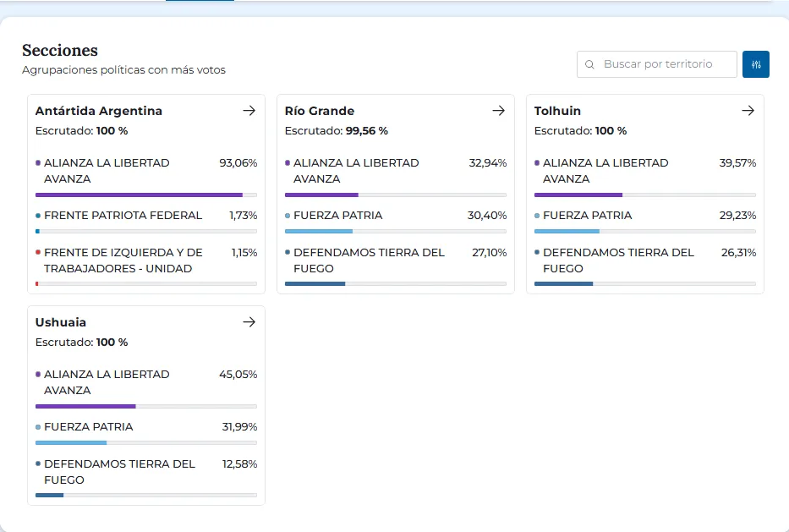Open the filter settings icon button
The width and height of the screenshot is (789, 532).
(755, 64)
